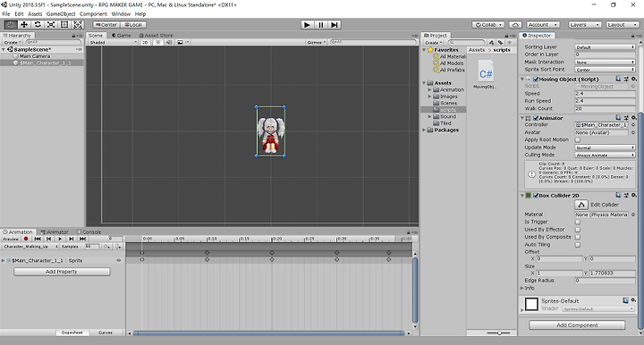Viewport: 644px width, 345px height.
Task: Expand the Animation folder in Assets
Action: (429, 89)
